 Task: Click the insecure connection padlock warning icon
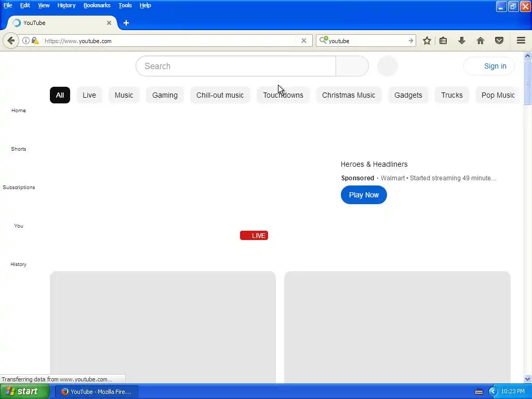coord(35,41)
